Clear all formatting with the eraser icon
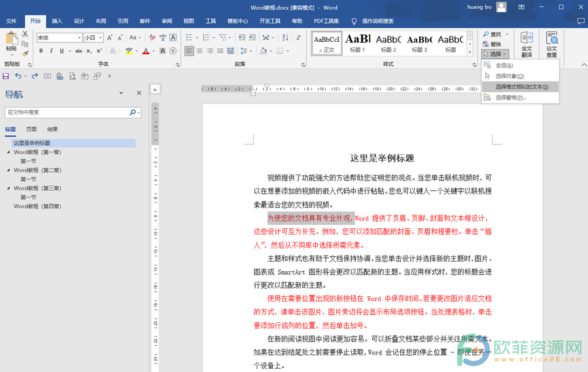Viewport: 588px width, 372px height. coord(152,37)
